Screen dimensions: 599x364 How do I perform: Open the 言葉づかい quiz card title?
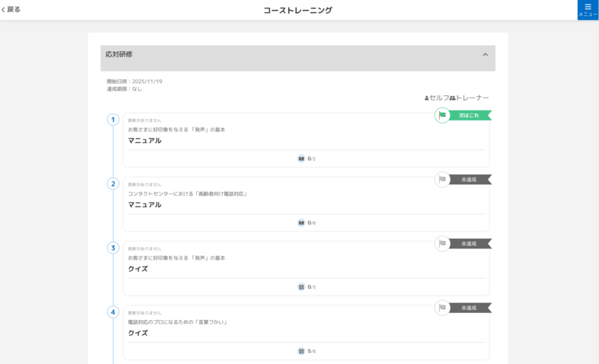click(x=138, y=333)
